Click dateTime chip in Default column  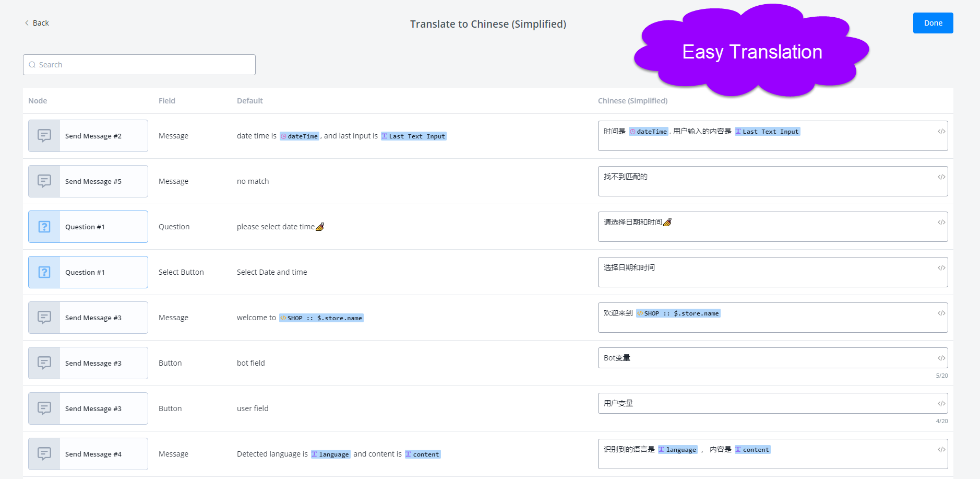tap(300, 136)
